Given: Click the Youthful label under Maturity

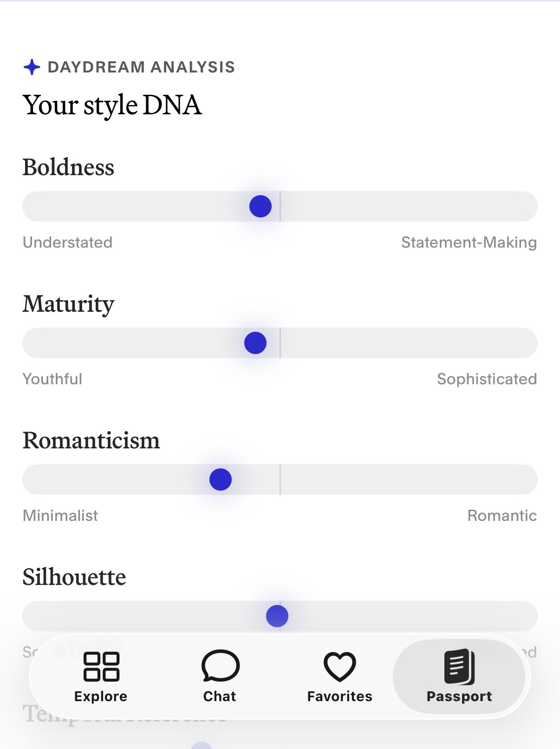Looking at the screenshot, I should click(52, 379).
